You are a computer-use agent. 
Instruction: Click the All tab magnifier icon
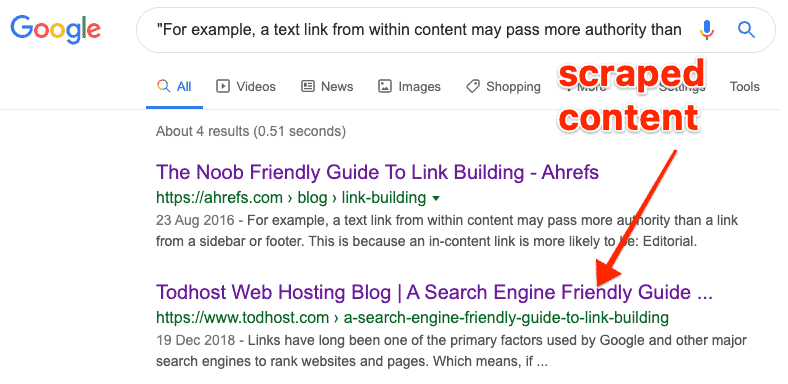pyautogui.click(x=163, y=86)
